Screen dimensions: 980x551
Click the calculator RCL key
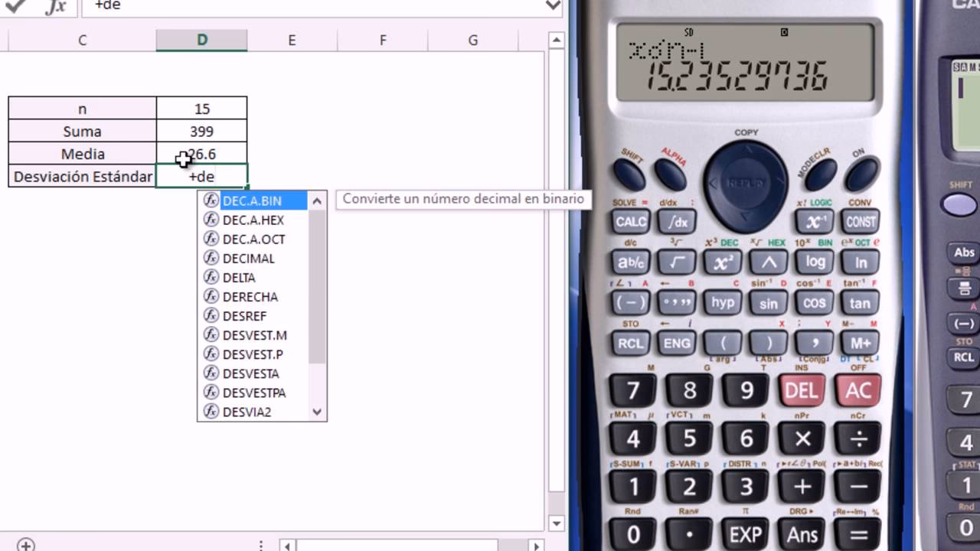(x=631, y=343)
